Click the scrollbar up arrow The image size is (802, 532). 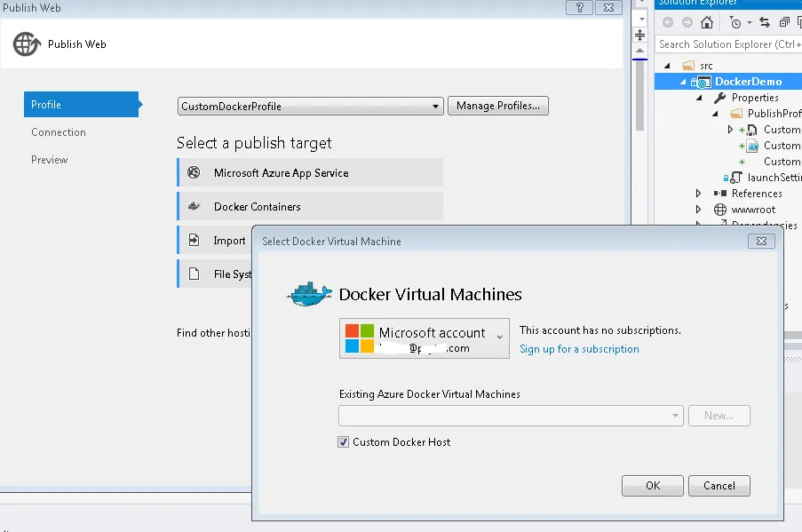point(639,50)
